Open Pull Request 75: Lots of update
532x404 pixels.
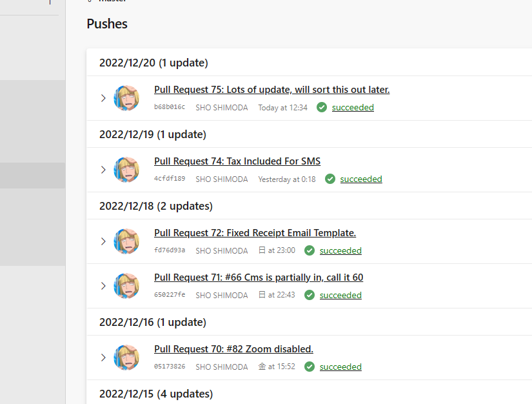pyautogui.click(x=271, y=89)
